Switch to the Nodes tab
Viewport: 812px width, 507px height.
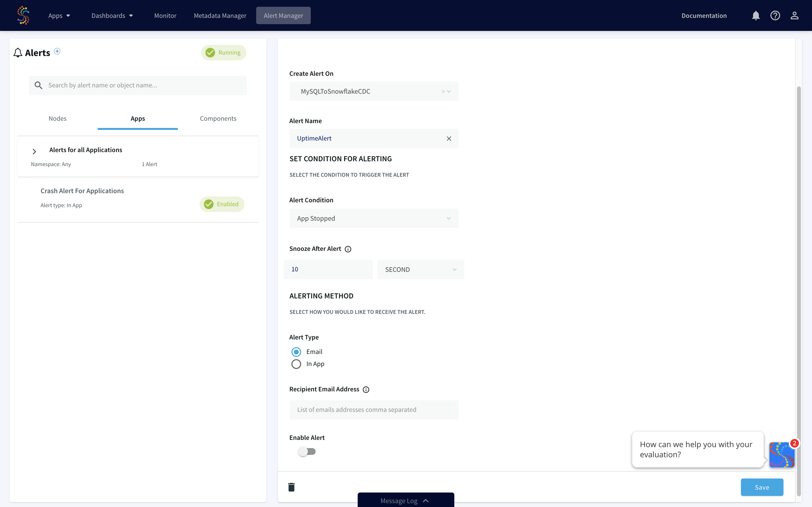57,119
